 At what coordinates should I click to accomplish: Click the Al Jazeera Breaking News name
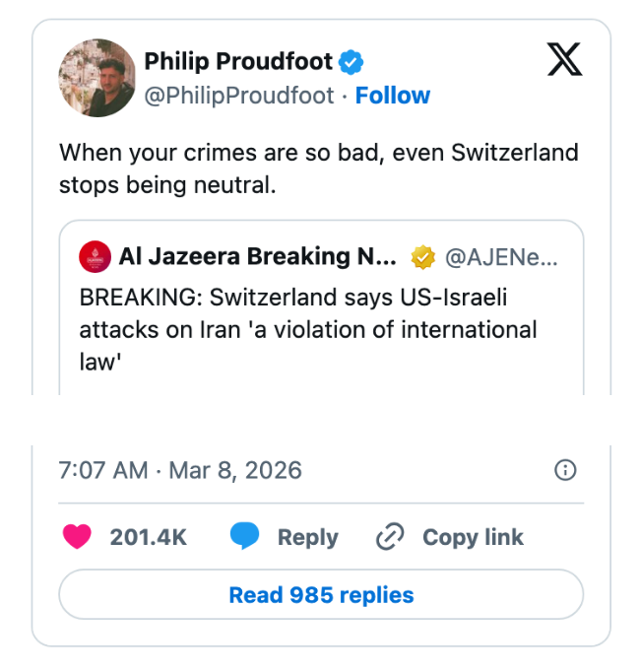pyautogui.click(x=257, y=258)
